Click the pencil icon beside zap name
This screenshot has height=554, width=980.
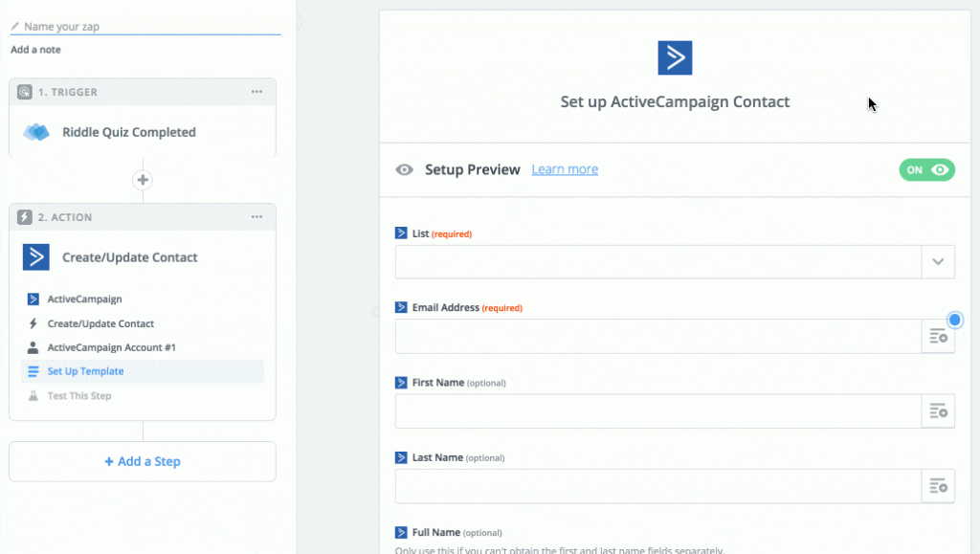[x=15, y=26]
